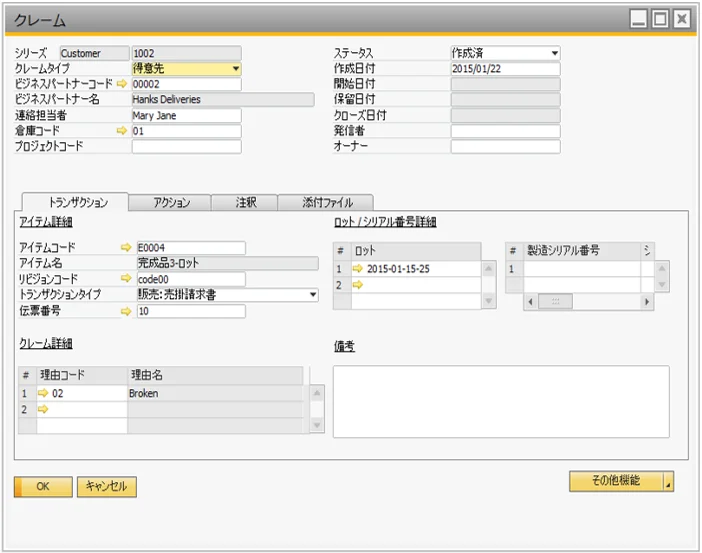Image resolution: width=702 pixels, height=553 pixels.
Task: Click the 製造シリアル番号 column header
Action: [582, 250]
